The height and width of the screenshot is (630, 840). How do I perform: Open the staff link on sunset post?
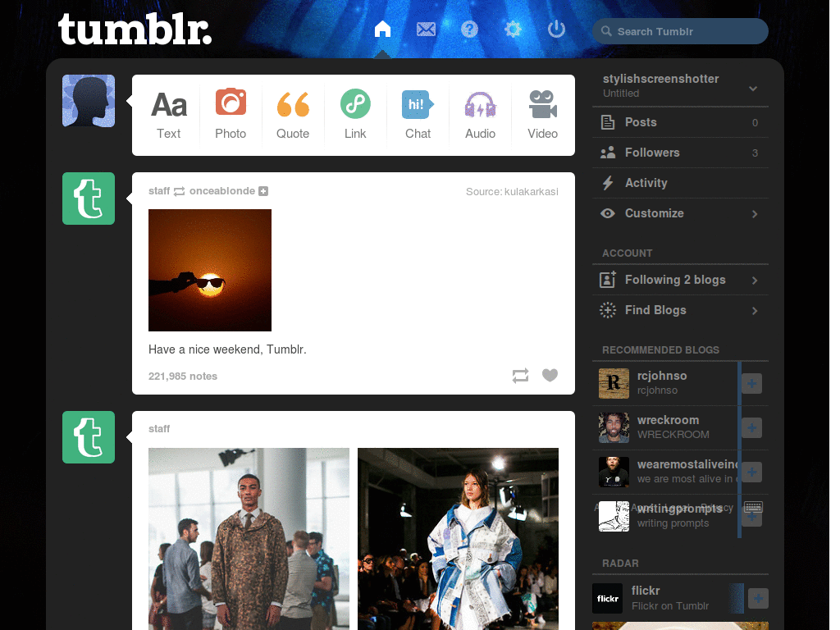(x=159, y=191)
